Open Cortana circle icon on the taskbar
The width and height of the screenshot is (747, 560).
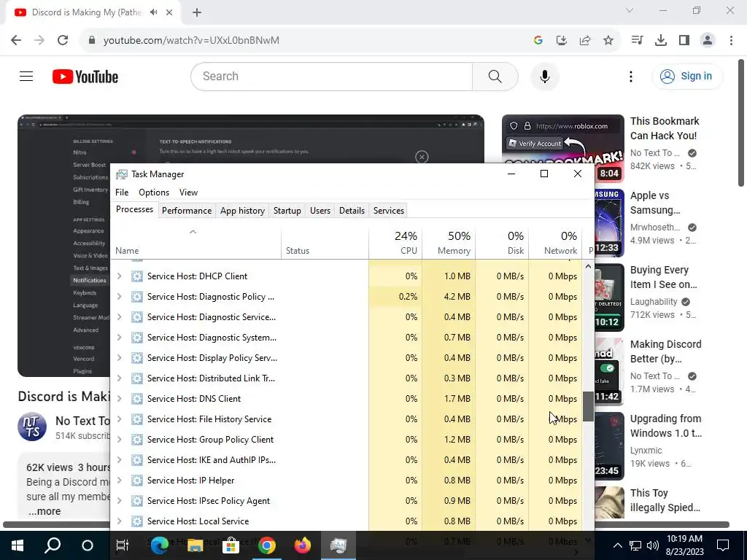[x=88, y=545]
